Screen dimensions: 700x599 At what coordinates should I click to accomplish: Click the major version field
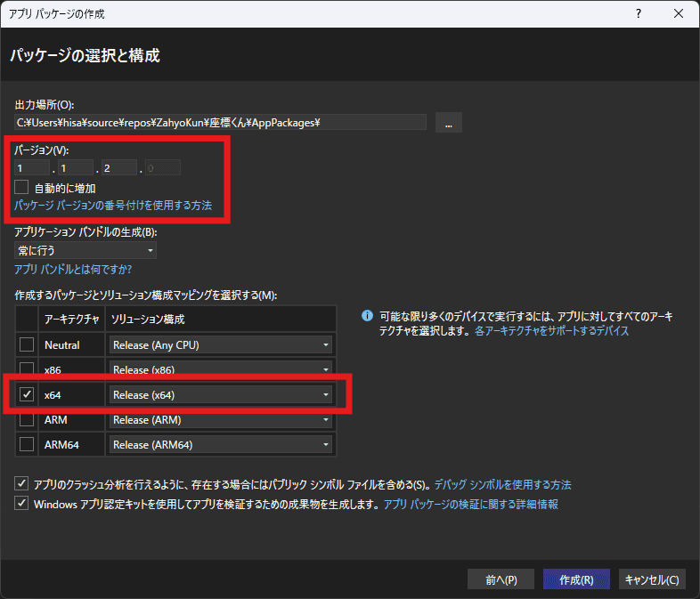click(32, 167)
